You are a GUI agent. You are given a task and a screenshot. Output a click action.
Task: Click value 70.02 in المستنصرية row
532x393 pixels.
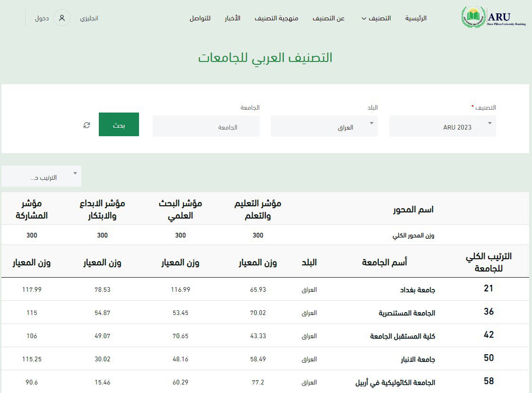(258, 313)
